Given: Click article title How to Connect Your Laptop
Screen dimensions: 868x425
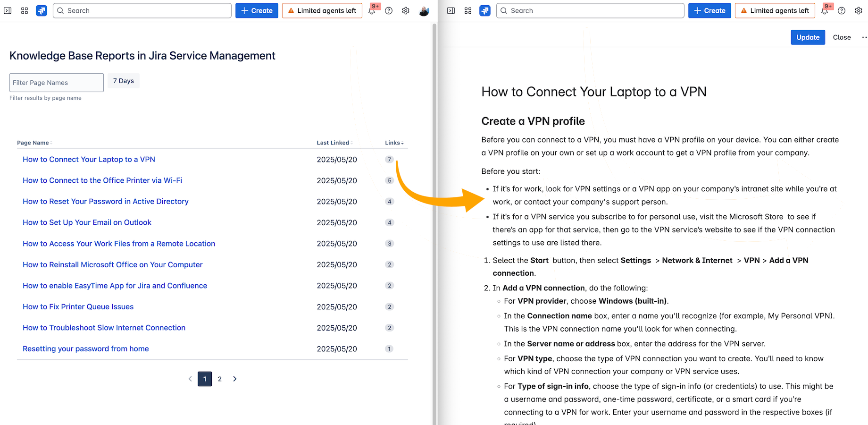Looking at the screenshot, I should 594,92.
